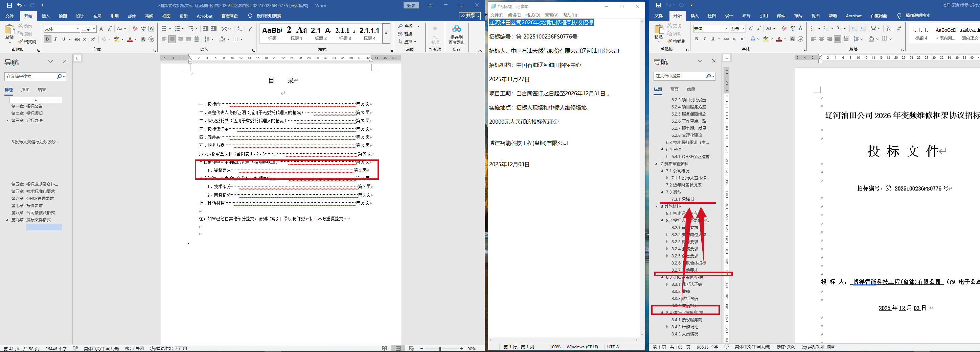Increase font size (A▲) in left Word window

tap(101, 29)
